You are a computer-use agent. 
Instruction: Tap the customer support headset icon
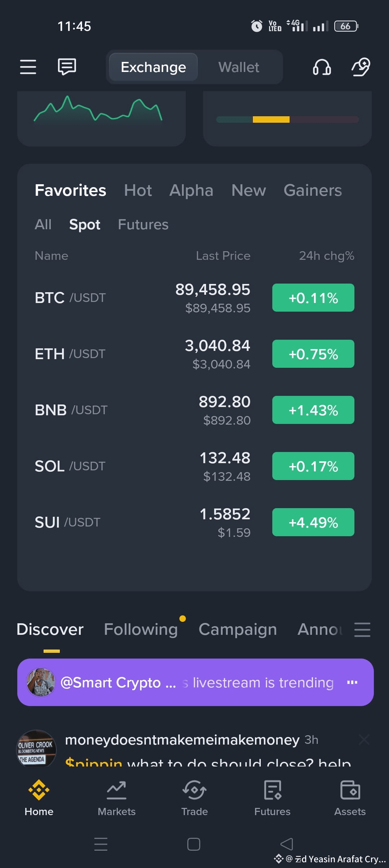pos(322,67)
